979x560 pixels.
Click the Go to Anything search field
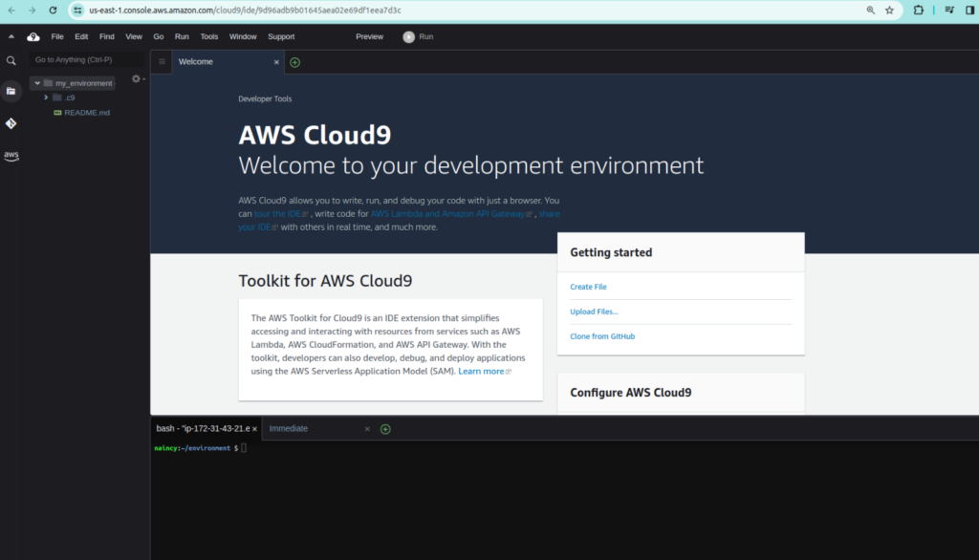81,59
